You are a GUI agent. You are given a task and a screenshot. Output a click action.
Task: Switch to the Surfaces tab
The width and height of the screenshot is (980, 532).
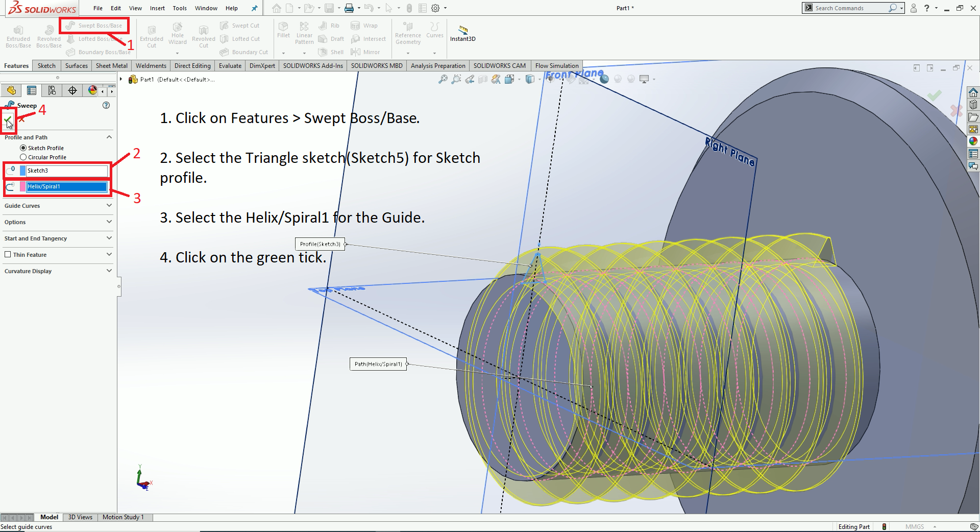point(77,66)
